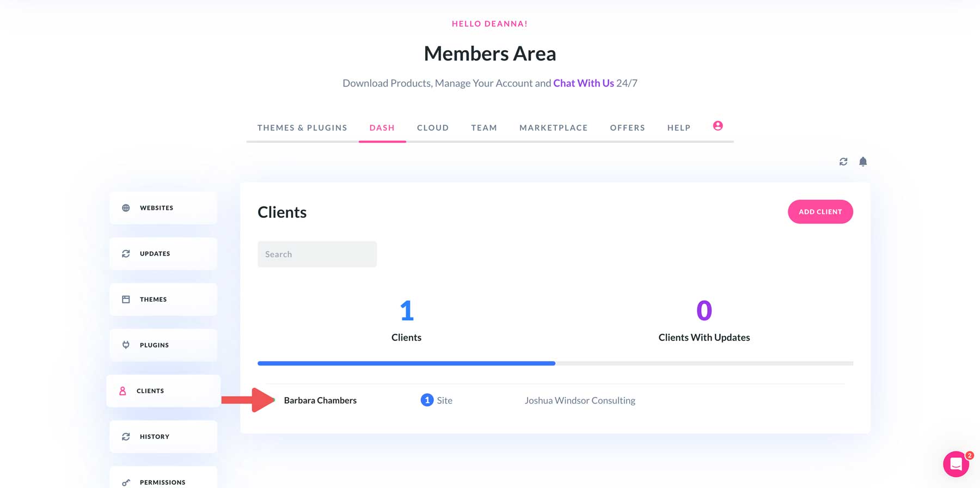
Task: Open the notifications bell icon
Action: [863, 162]
